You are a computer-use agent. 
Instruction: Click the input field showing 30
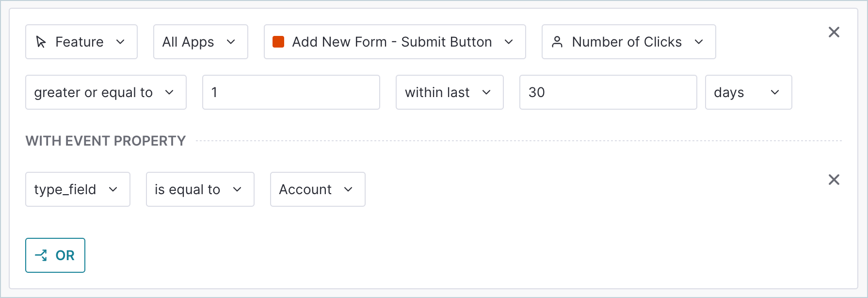tap(608, 92)
